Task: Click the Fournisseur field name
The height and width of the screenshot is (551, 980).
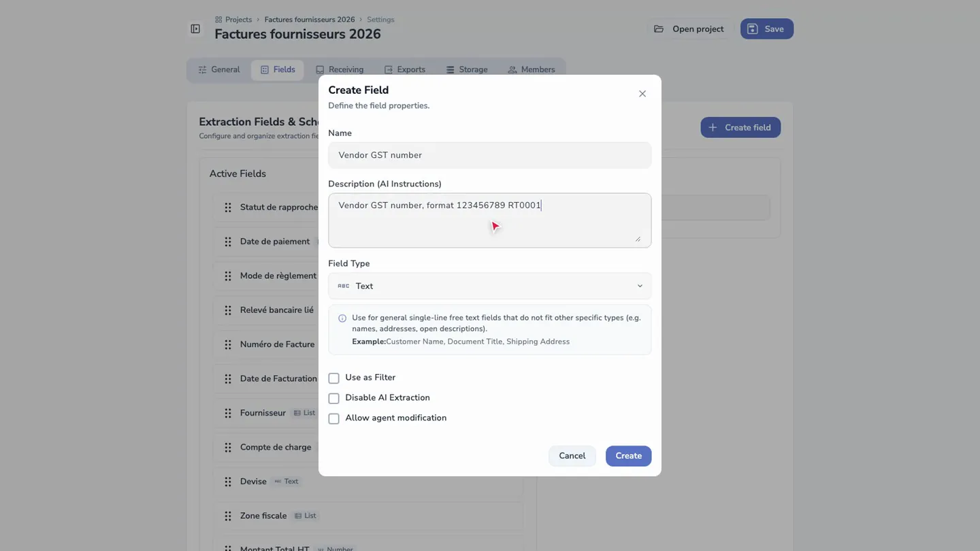Action: pyautogui.click(x=263, y=414)
